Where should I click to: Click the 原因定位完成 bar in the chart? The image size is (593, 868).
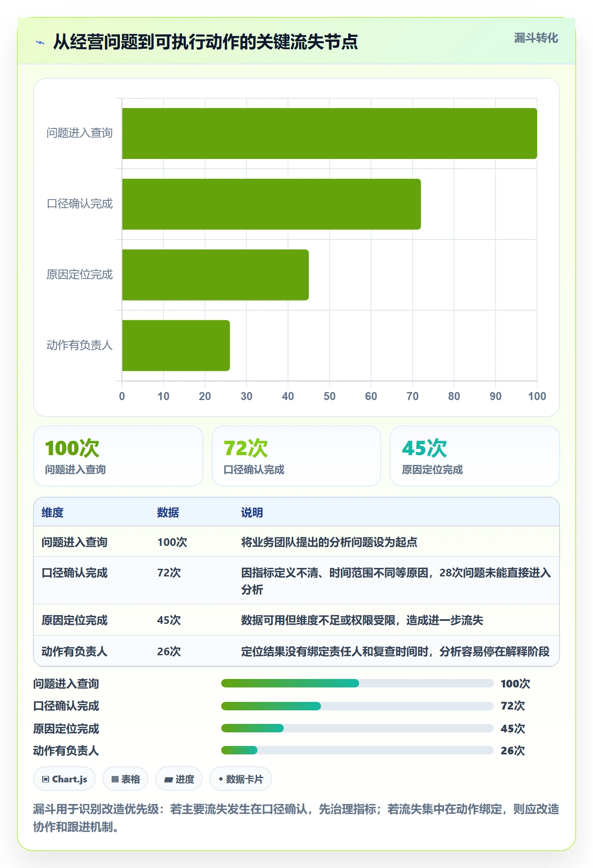216,275
